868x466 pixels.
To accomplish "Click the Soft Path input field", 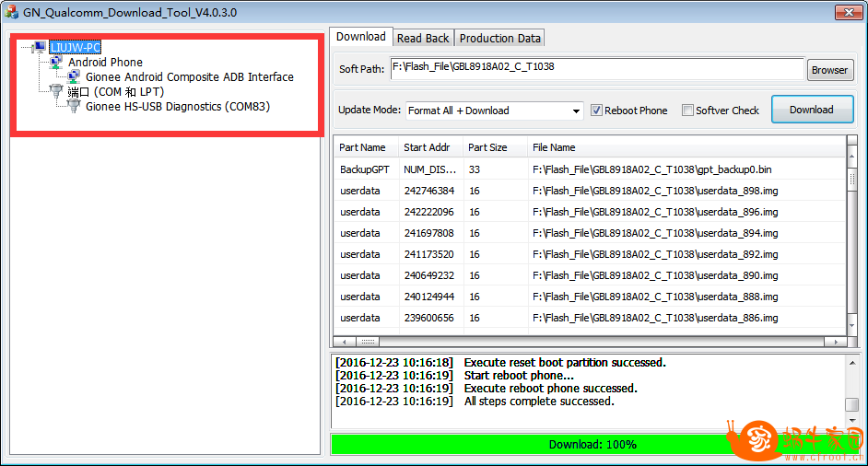I will tap(597, 69).
